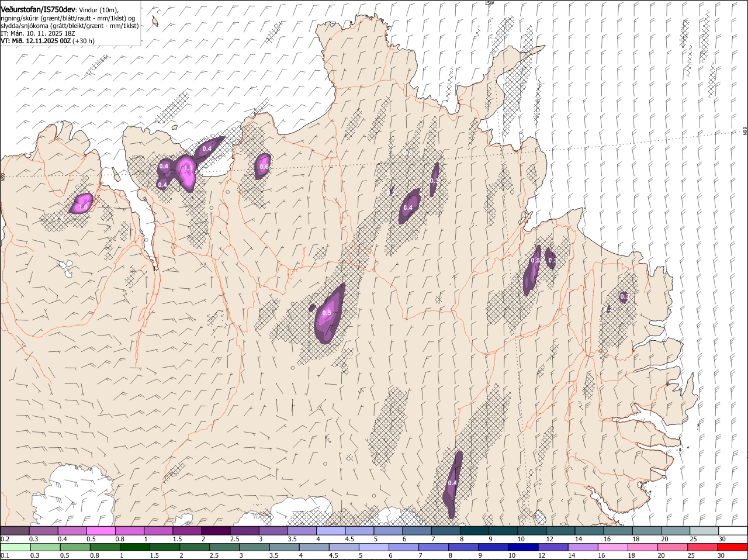Click the Veðurstofan/IS750dev title text
Viewport: 748px width, 560px height.
(38, 10)
